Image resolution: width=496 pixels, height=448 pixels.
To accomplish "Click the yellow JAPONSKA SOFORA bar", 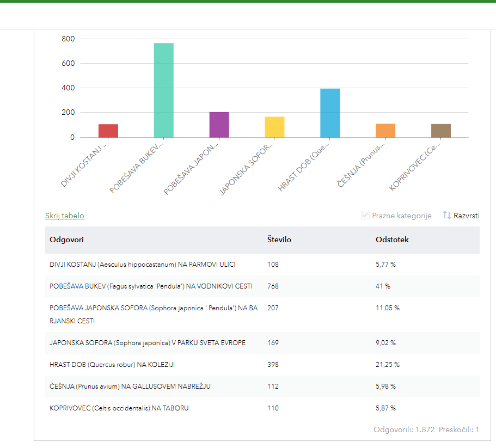I will pyautogui.click(x=274, y=127).
